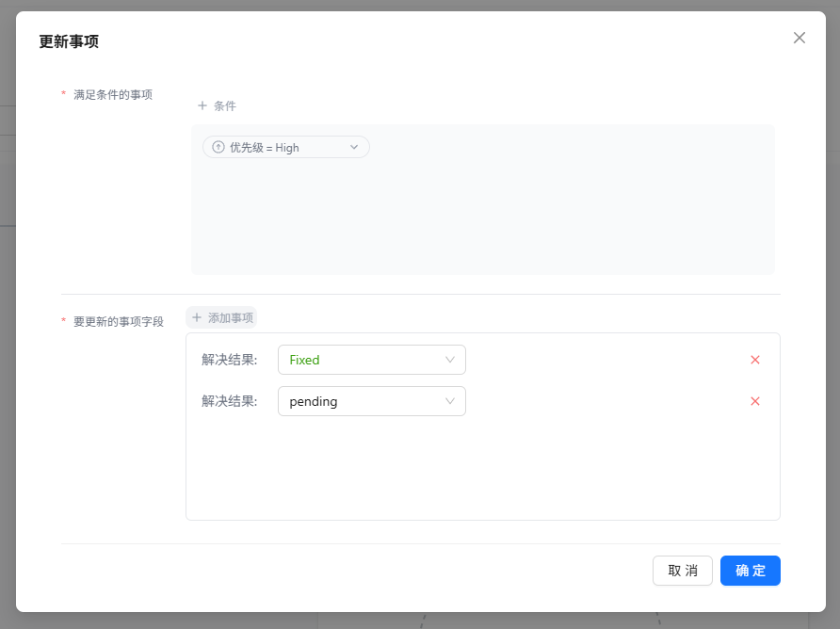
Task: Expand the chevron on 优先级 = High chip
Action: (x=354, y=147)
